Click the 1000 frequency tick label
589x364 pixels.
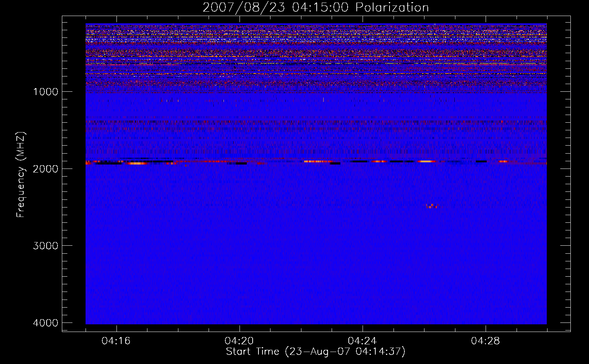tap(46, 92)
